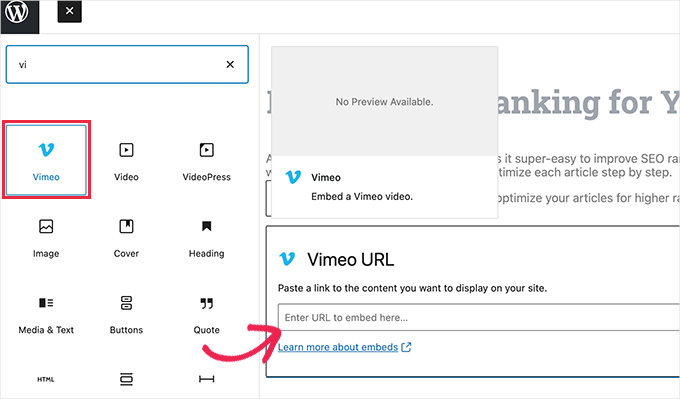The image size is (680, 399).
Task: Click 'Embed a Vimeo video.' description text
Action: coord(362,196)
